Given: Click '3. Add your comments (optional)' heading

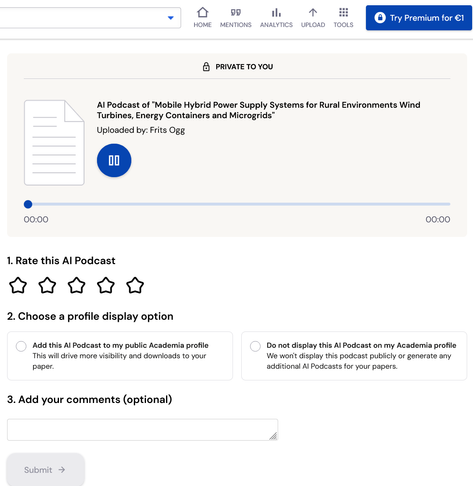Looking at the screenshot, I should pyautogui.click(x=90, y=399).
